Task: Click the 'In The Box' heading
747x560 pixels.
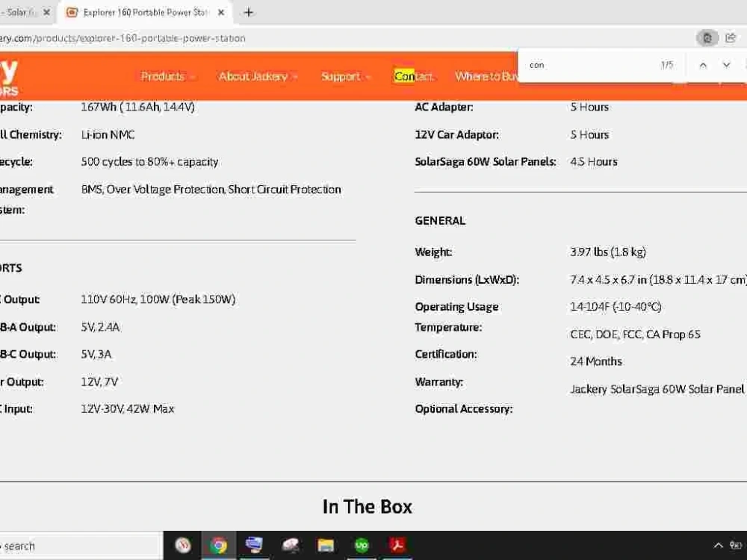Action: 368,507
